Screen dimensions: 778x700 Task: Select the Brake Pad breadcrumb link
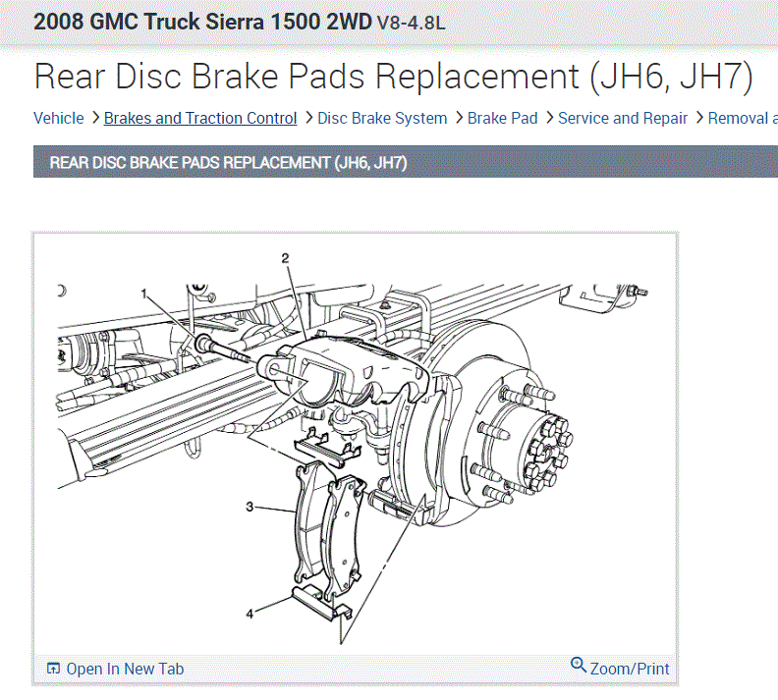[x=502, y=119]
